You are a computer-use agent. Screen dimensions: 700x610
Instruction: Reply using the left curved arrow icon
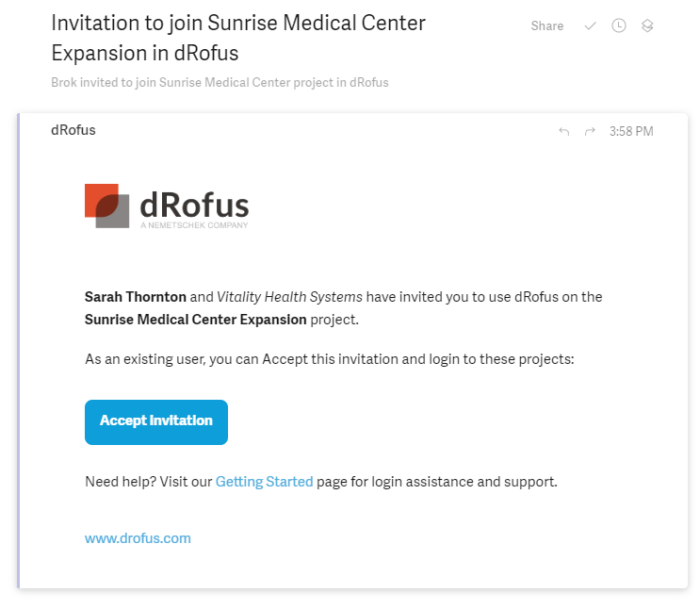563,132
